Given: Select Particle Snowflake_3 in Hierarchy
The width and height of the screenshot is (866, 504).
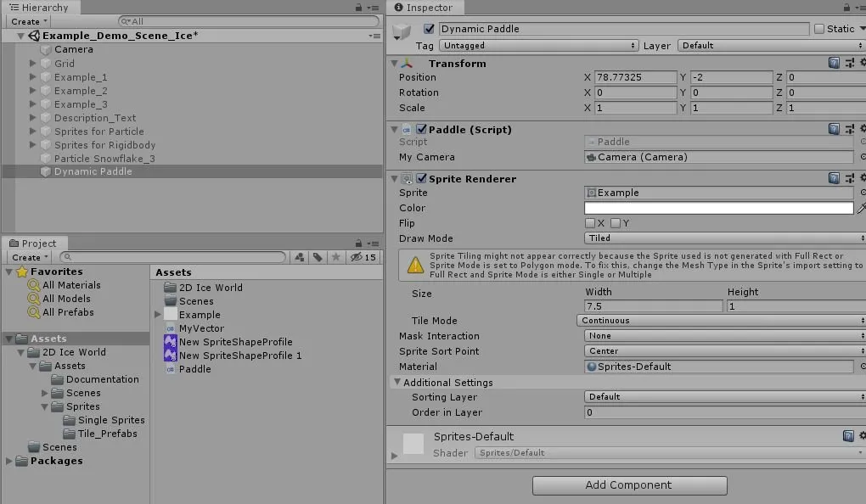Looking at the screenshot, I should coord(104,159).
